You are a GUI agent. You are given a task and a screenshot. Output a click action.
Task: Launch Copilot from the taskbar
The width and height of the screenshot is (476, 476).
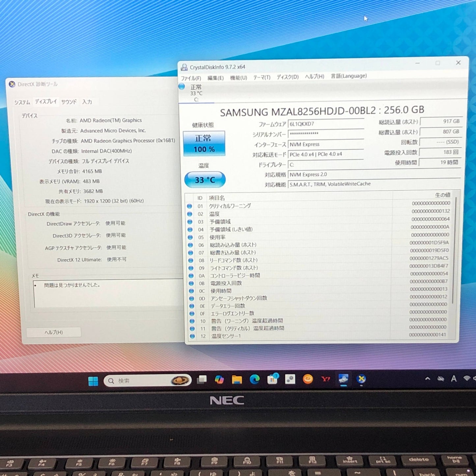(219, 379)
